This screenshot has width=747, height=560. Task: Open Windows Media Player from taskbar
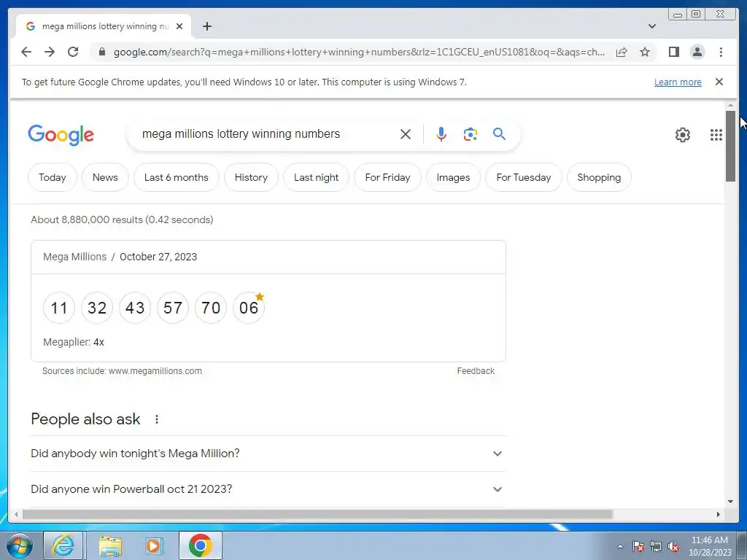(153, 545)
